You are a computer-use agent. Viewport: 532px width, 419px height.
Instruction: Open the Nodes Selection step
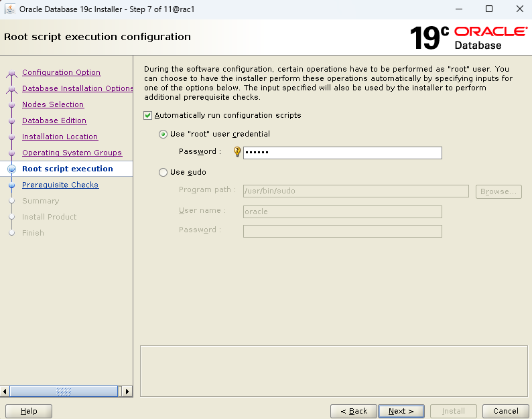53,104
